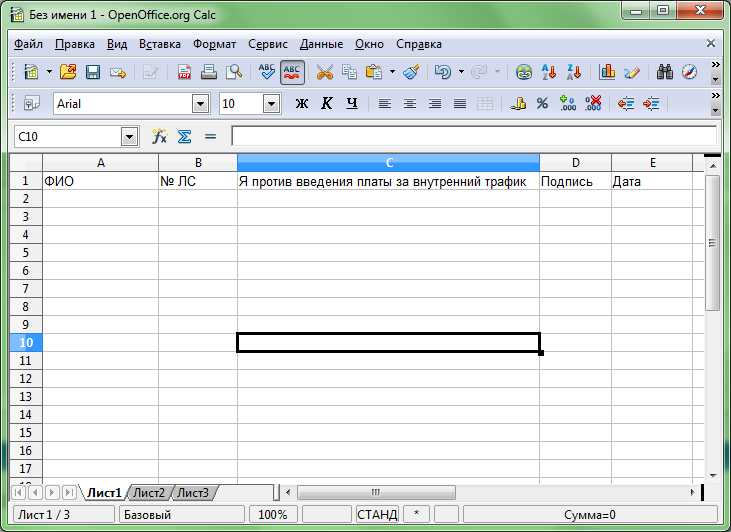Screen dimensions: 731x532
Task: Expand the font size dropdown
Action: coord(271,103)
